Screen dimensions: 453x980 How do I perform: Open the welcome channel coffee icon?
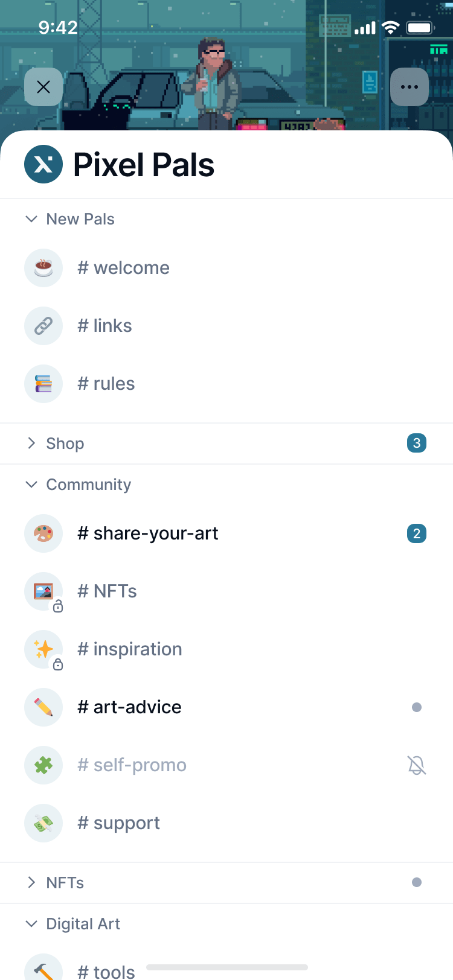43,267
